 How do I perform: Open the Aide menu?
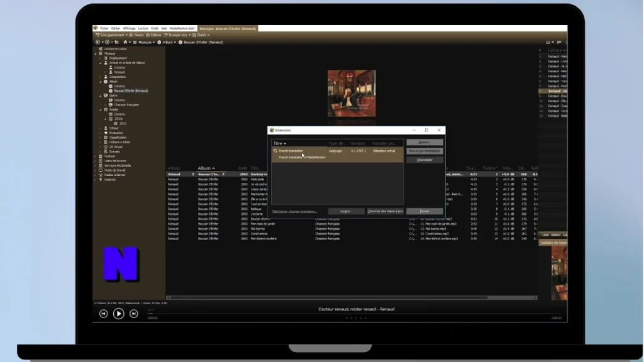(x=164, y=28)
